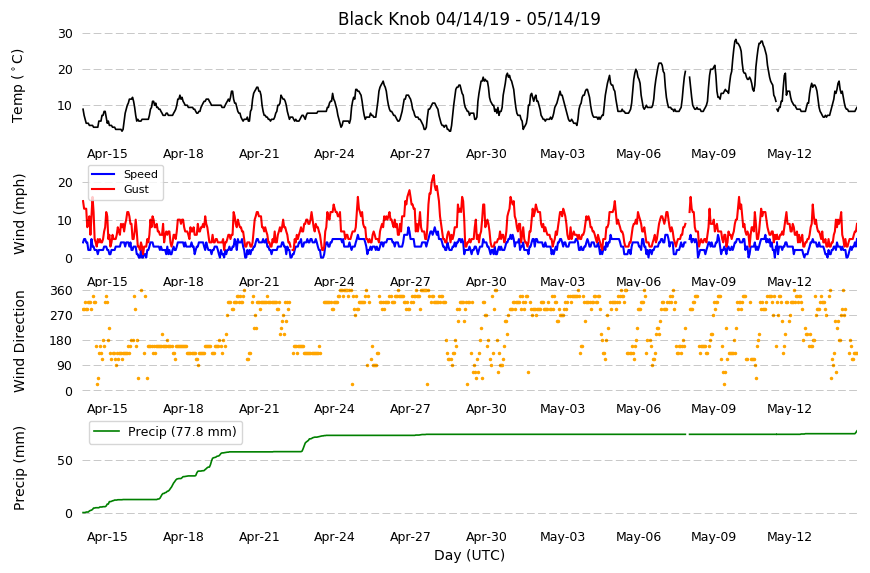Click the 360 tick on Wind Direction axis

tap(62, 291)
